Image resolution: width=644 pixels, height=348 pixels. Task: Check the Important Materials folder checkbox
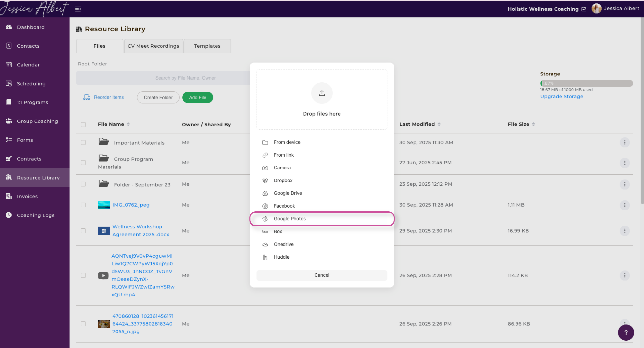click(83, 142)
